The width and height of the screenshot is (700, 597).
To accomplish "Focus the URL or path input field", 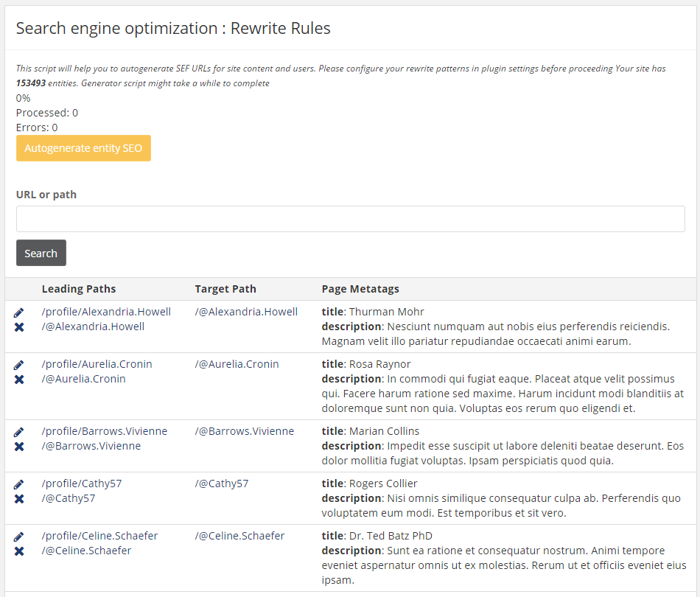I will tap(351, 219).
